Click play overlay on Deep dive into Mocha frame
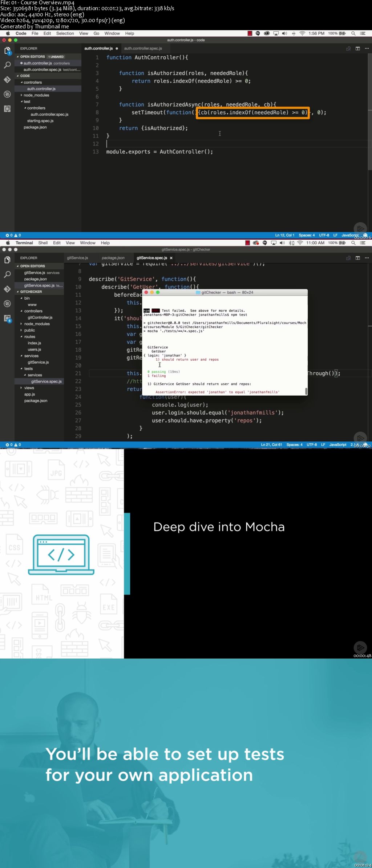372x868 pixels. tap(360, 648)
